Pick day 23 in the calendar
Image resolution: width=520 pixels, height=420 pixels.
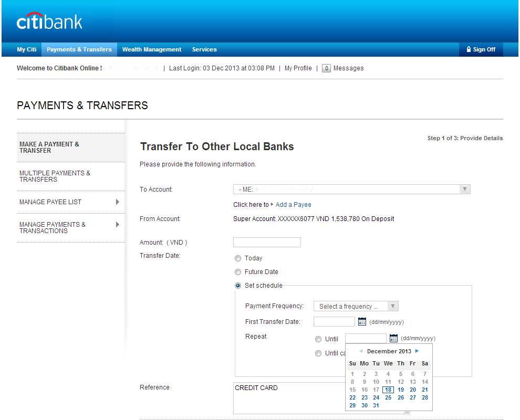click(365, 397)
